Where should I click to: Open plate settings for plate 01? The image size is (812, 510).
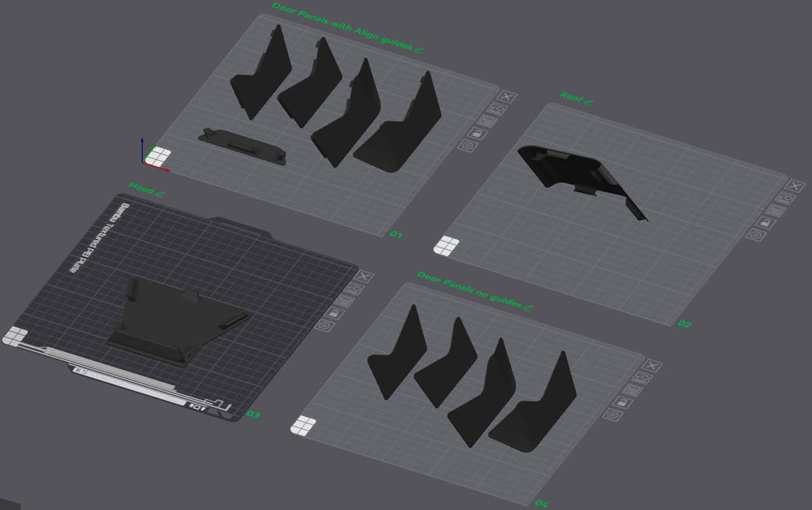467,145
